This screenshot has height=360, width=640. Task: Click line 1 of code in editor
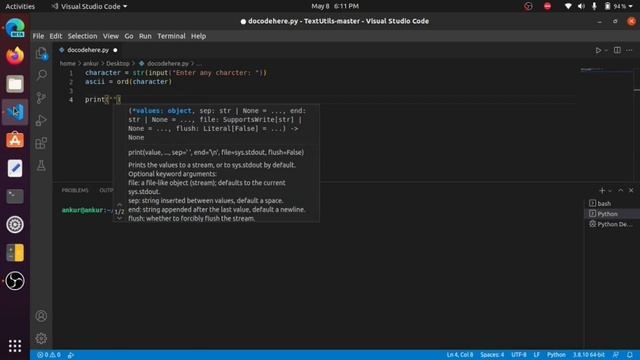[x=176, y=73]
